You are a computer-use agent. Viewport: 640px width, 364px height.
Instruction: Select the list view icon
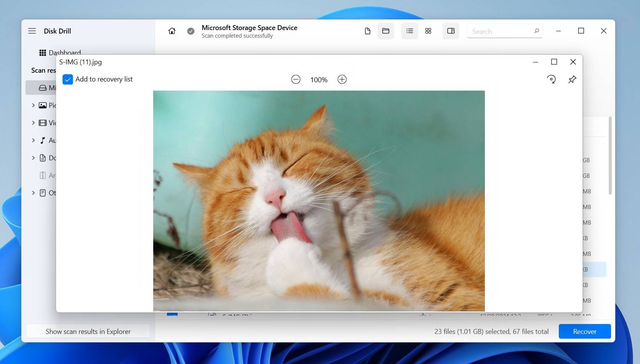click(x=409, y=31)
